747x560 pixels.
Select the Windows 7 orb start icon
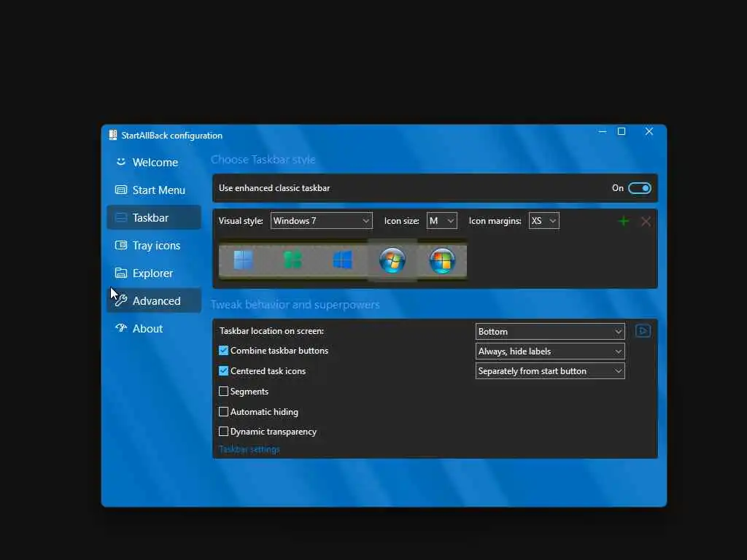(392, 260)
